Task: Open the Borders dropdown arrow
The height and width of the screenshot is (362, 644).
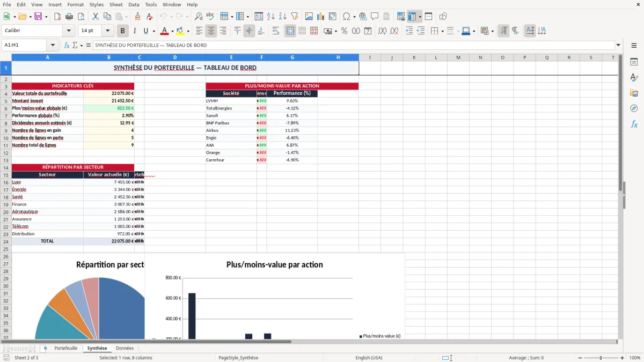Action: point(442,31)
